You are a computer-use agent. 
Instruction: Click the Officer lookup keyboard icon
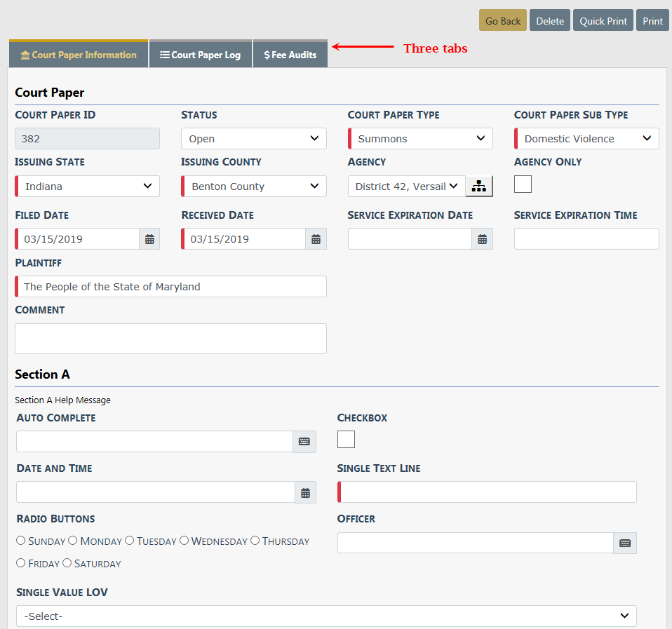click(x=625, y=543)
